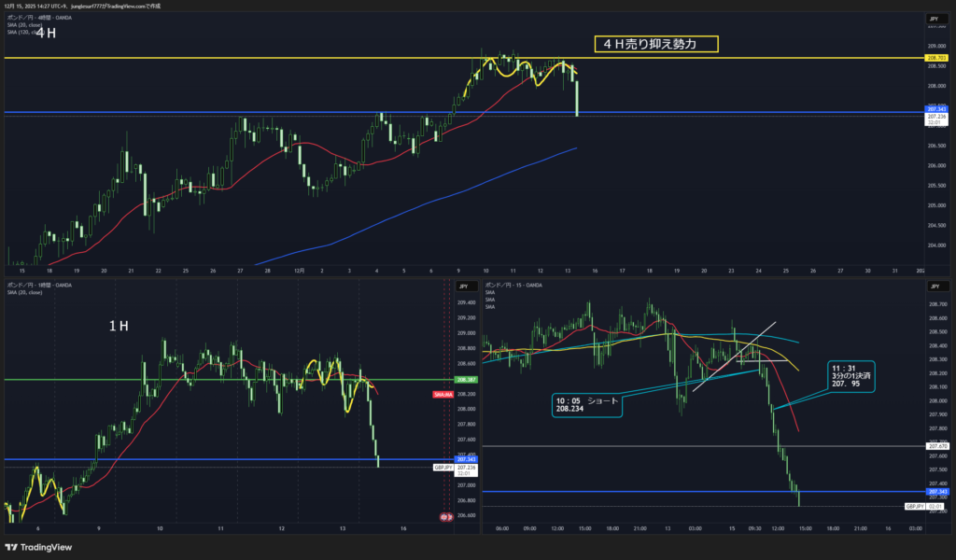
Task: Click the GBPJPY symbol tag in 15-minute chart
Action: point(915,505)
